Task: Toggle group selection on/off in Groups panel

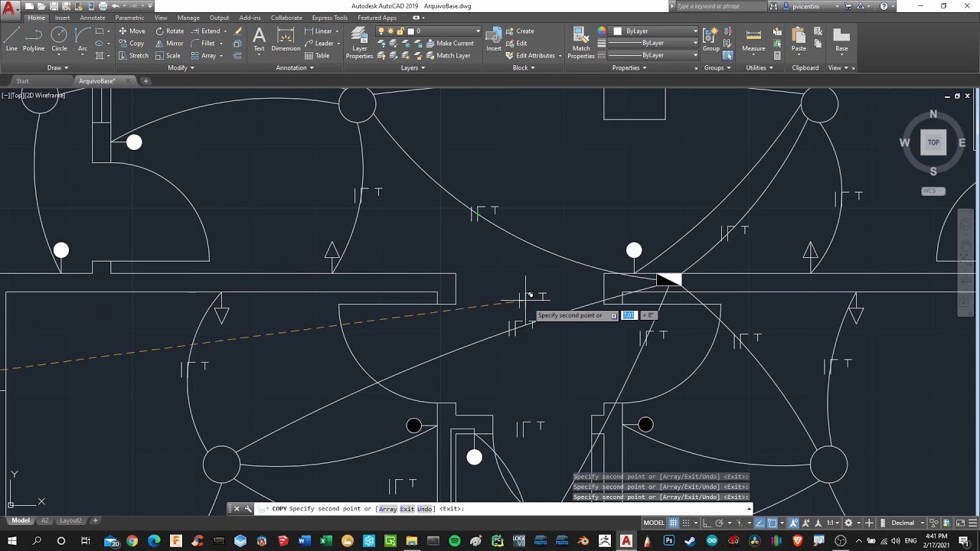Action: [727, 56]
